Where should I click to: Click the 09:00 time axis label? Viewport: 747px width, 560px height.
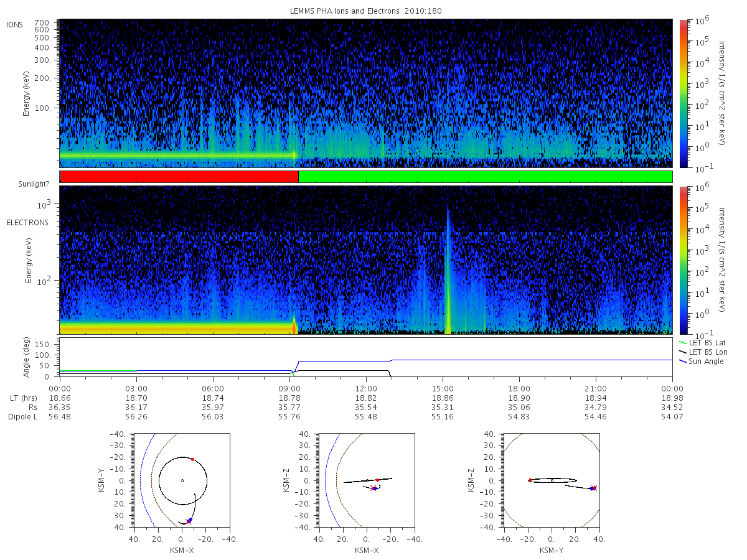289,386
